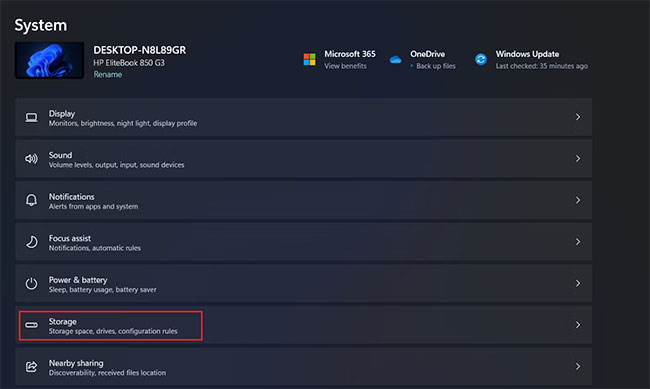Open Microsoft 365 View benefits
The image size is (650, 389).
[345, 66]
